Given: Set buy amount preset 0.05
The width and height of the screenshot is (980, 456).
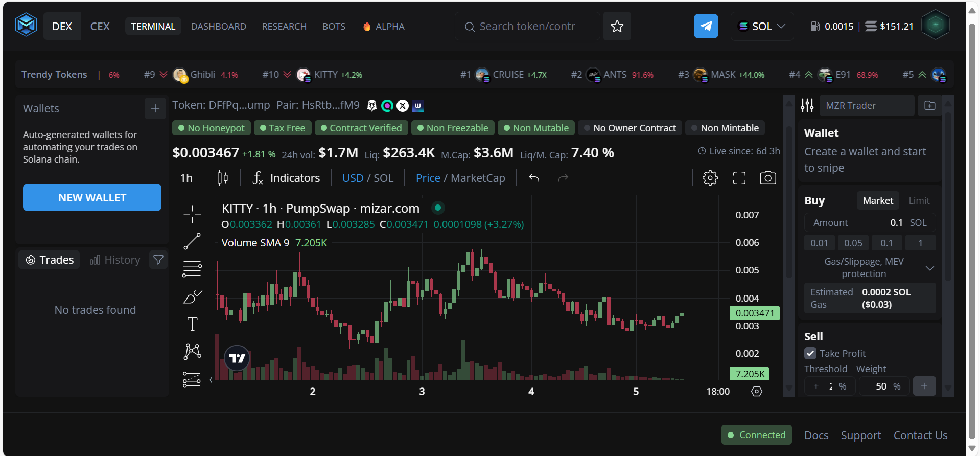Looking at the screenshot, I should [x=853, y=243].
